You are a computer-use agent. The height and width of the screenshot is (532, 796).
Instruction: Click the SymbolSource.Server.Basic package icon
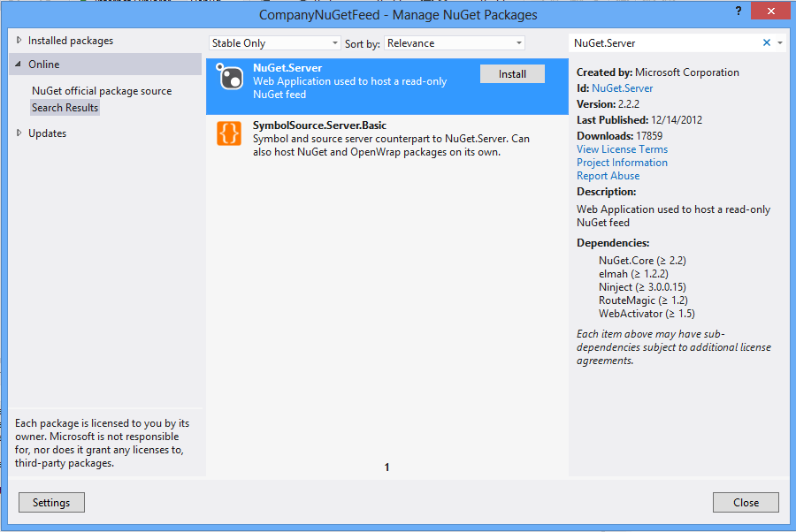229,133
